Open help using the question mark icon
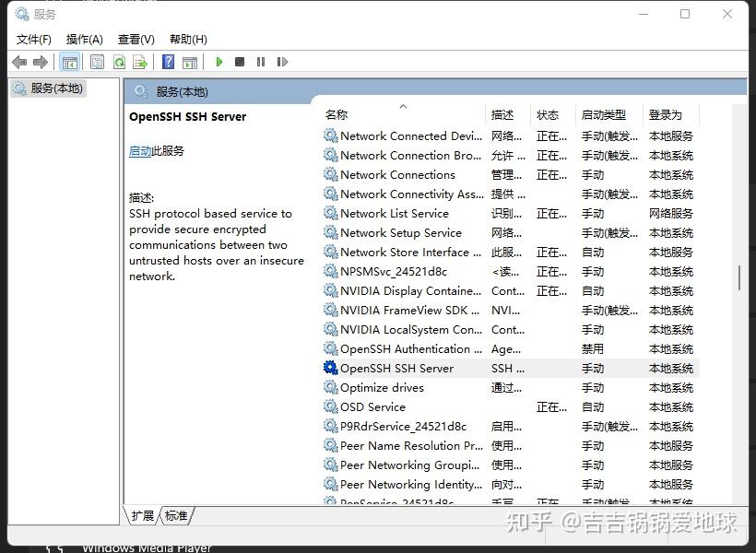Screen dimensions: 756x553 coord(168,62)
